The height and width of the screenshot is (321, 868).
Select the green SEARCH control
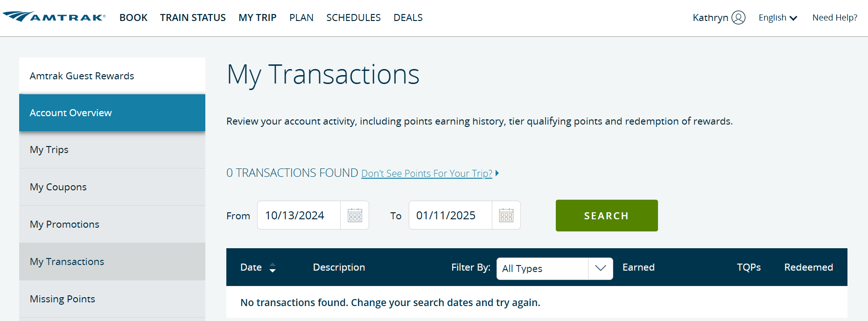coord(606,215)
